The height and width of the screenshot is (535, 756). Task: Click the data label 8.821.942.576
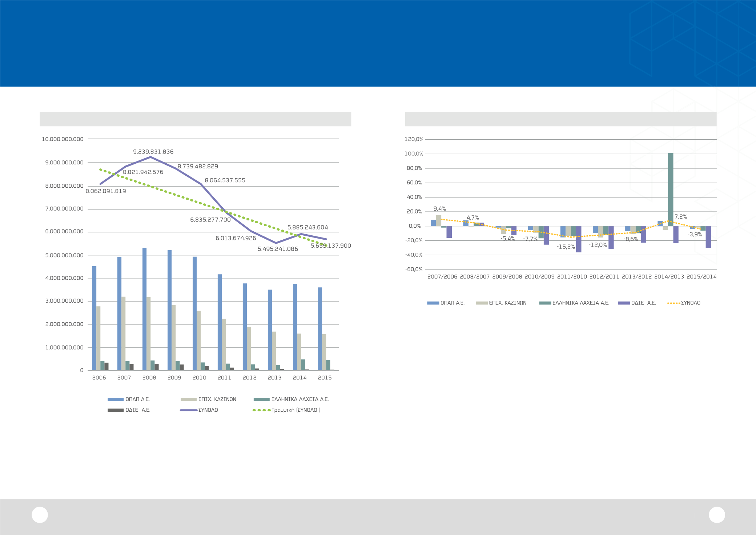(x=143, y=172)
